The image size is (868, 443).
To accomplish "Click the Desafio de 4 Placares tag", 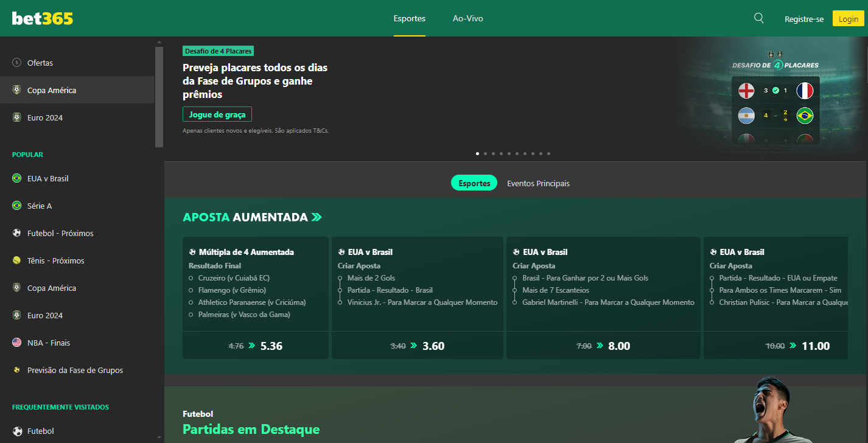I will point(218,51).
